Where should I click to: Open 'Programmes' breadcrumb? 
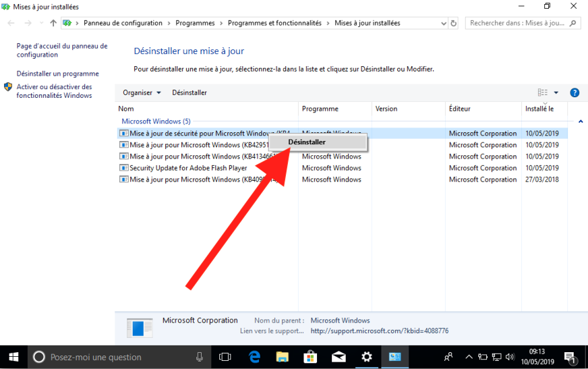tap(195, 23)
